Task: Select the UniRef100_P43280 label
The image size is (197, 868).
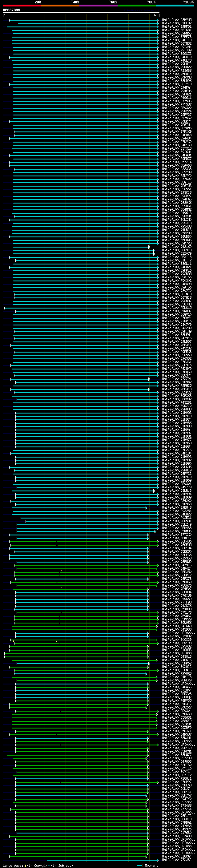Action: click(176, 328)
